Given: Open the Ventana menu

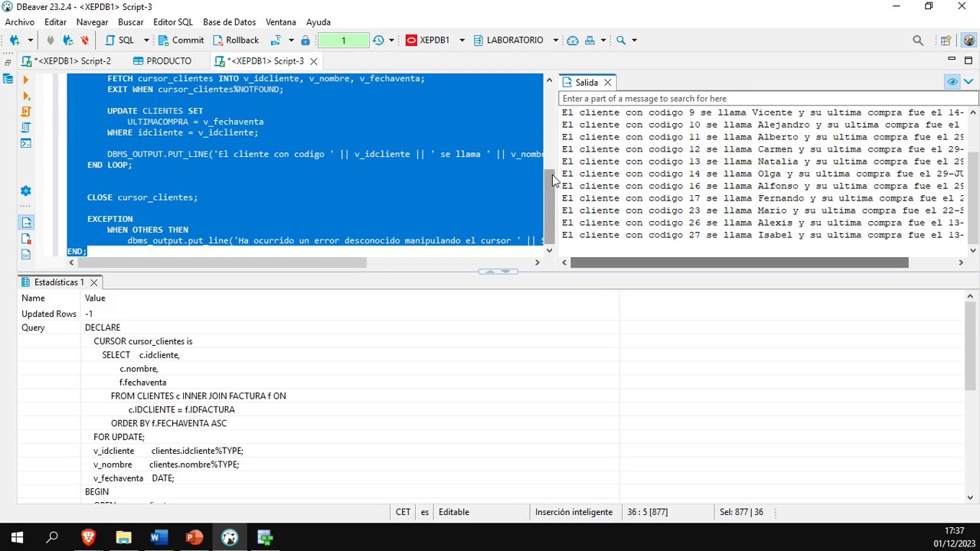Looking at the screenshot, I should [x=281, y=22].
